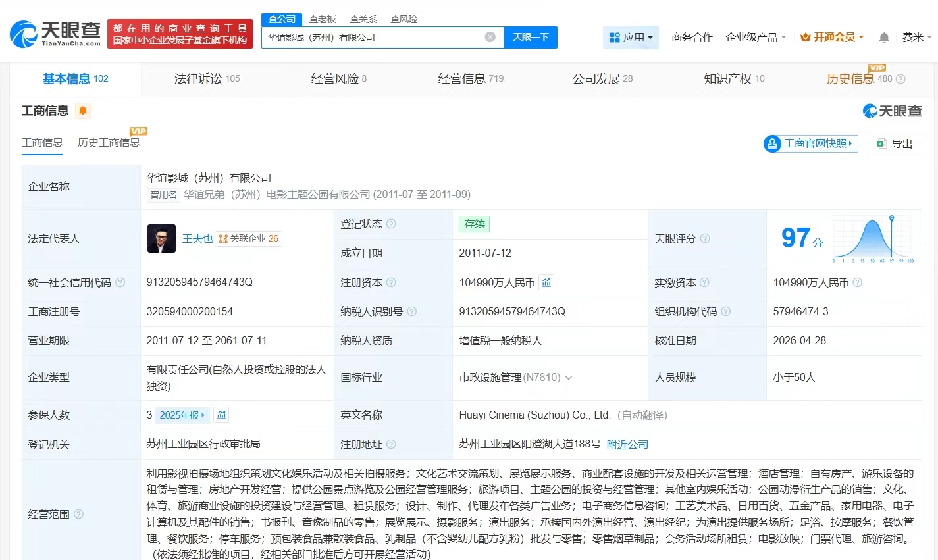Open 王夫也's profile link
The height and width of the screenshot is (560, 938).
197,238
